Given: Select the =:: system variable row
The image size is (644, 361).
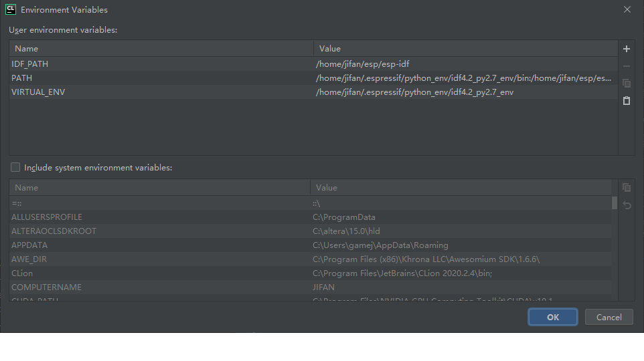Looking at the screenshot, I should tap(310, 203).
